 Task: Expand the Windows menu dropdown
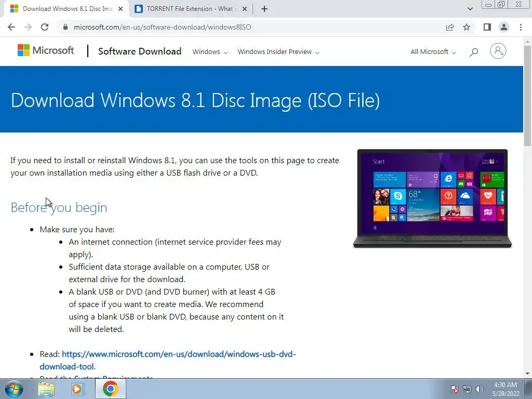pyautogui.click(x=210, y=52)
